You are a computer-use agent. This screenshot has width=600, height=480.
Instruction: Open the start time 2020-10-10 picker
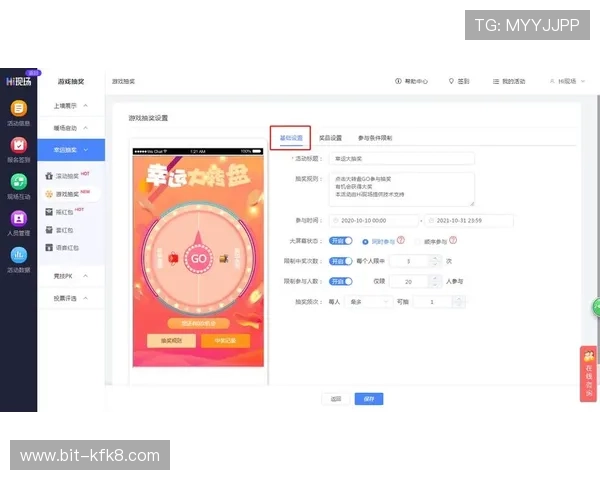(x=374, y=220)
